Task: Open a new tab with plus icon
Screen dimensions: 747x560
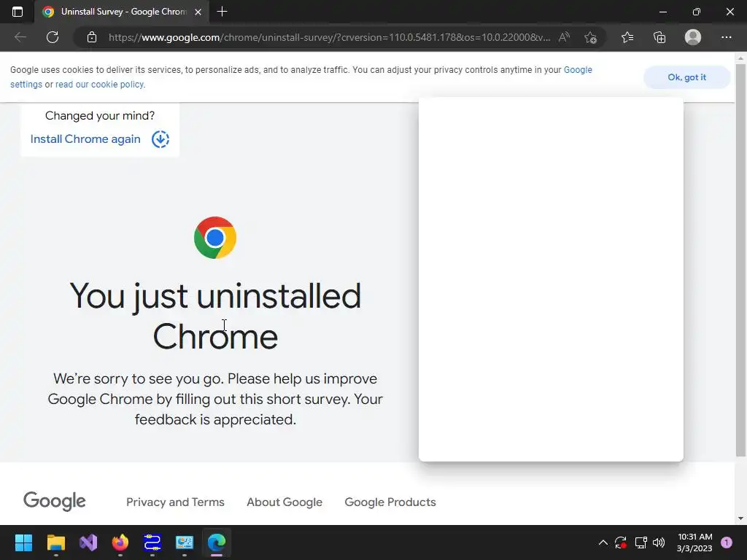Action: 222,12
